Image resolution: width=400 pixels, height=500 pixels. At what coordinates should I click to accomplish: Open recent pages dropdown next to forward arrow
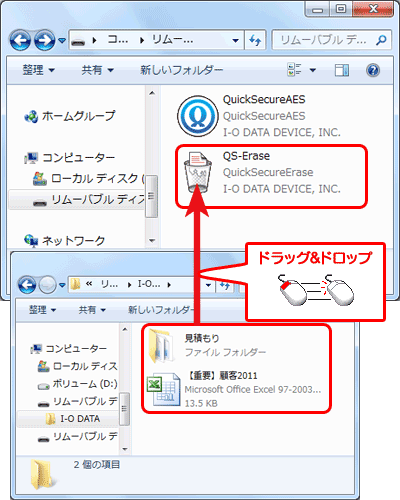click(62, 40)
